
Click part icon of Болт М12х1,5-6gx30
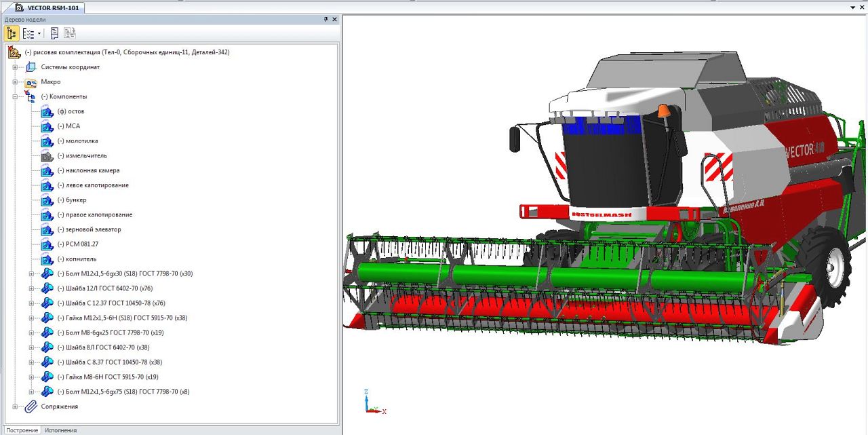47,273
